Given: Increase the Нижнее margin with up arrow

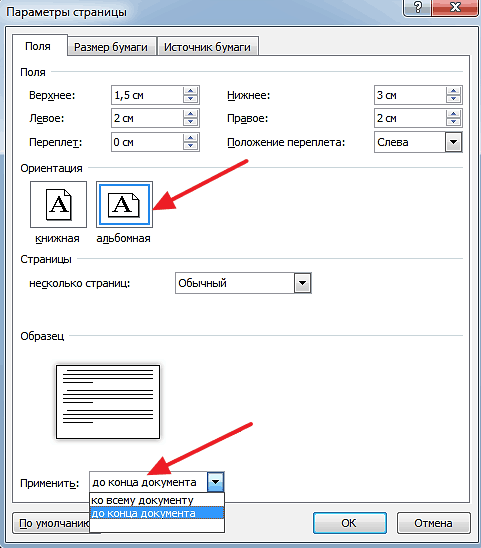Looking at the screenshot, I should tap(454, 91).
